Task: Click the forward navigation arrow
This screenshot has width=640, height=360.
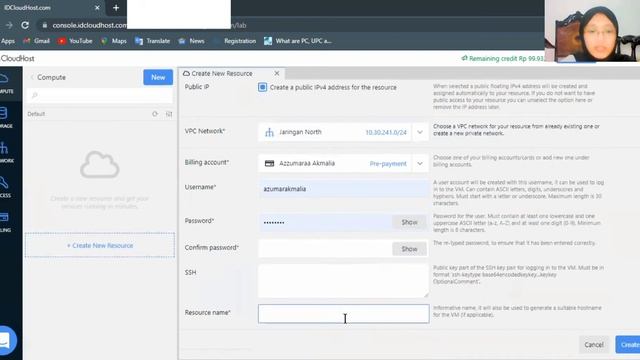Action: coord(9,25)
